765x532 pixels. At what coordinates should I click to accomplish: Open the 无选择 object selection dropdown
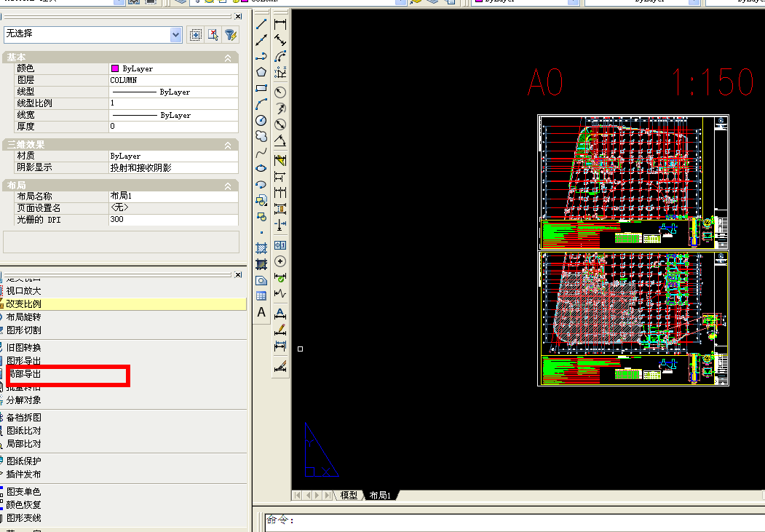point(175,35)
